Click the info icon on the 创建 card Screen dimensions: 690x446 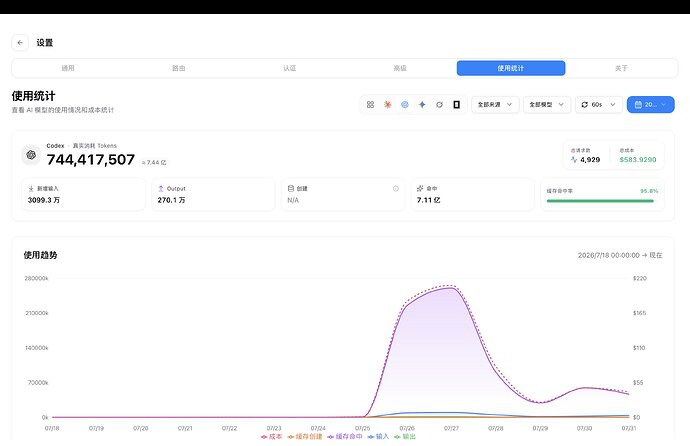pyautogui.click(x=396, y=188)
